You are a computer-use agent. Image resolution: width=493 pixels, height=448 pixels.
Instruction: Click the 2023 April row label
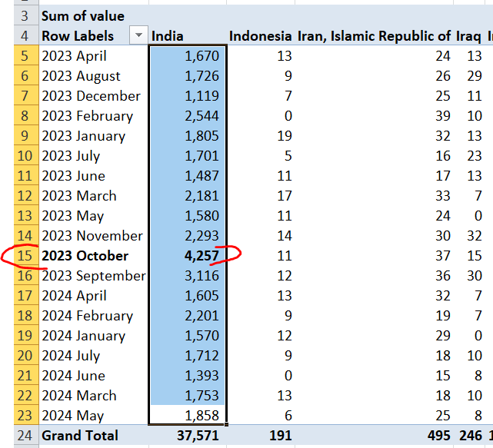74,56
